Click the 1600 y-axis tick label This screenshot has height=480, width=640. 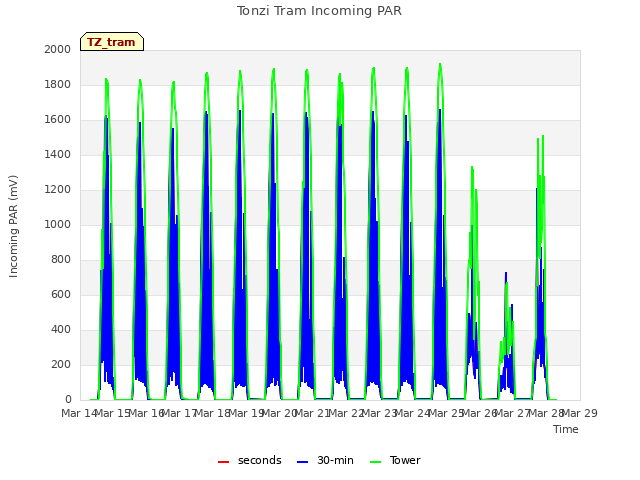coord(58,120)
